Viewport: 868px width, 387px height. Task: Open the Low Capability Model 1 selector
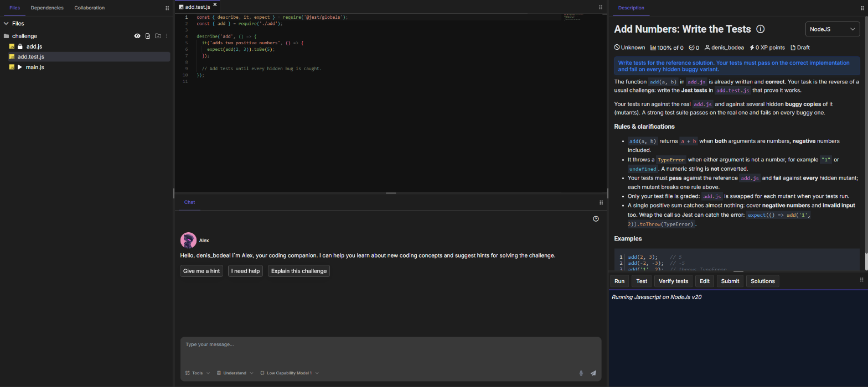pyautogui.click(x=290, y=373)
